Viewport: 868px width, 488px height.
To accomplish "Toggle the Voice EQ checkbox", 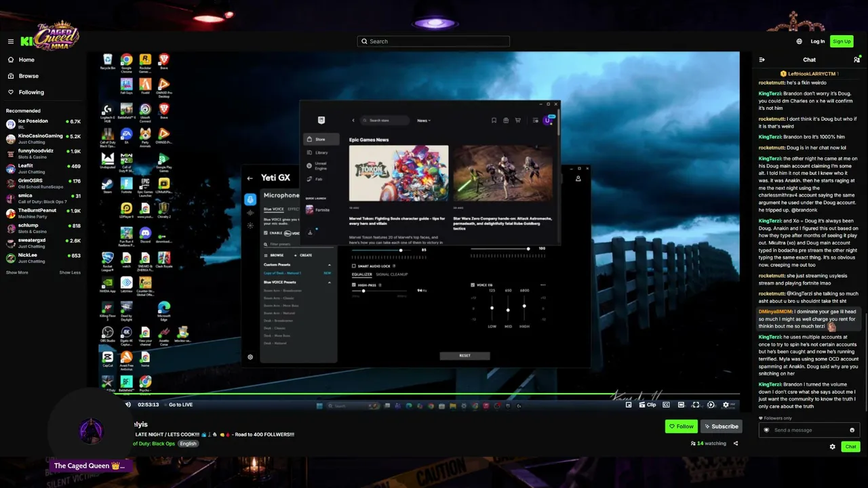I will point(473,285).
